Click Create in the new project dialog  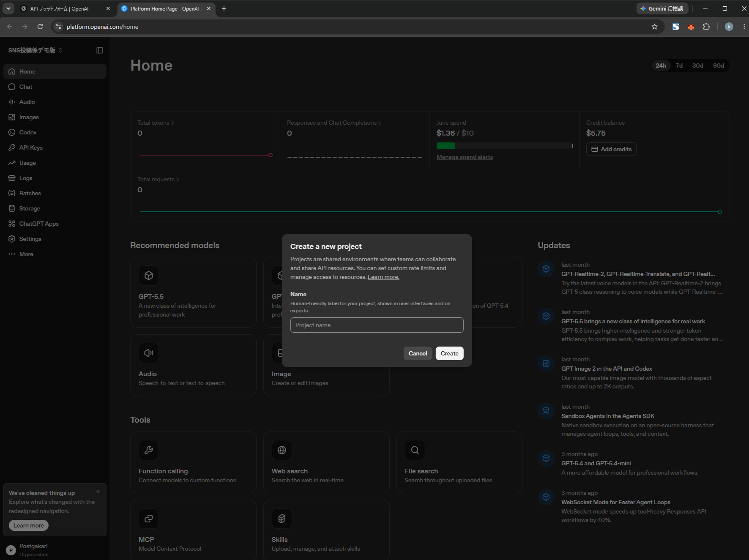[449, 353]
